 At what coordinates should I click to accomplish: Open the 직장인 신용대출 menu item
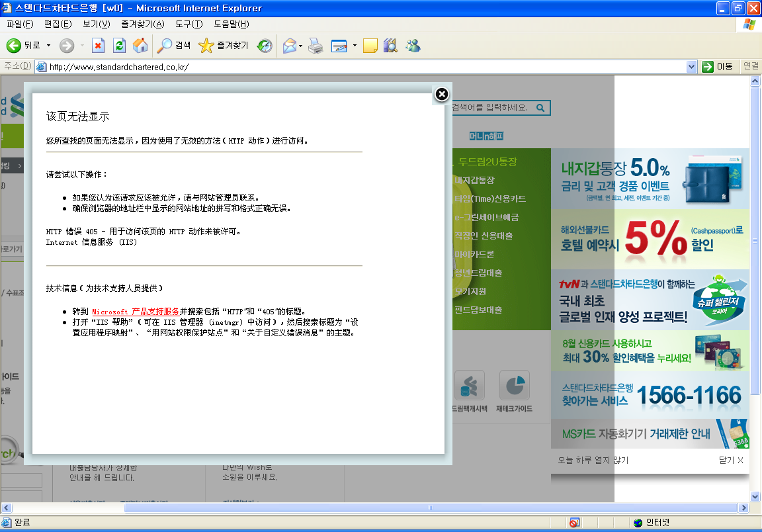click(484, 236)
